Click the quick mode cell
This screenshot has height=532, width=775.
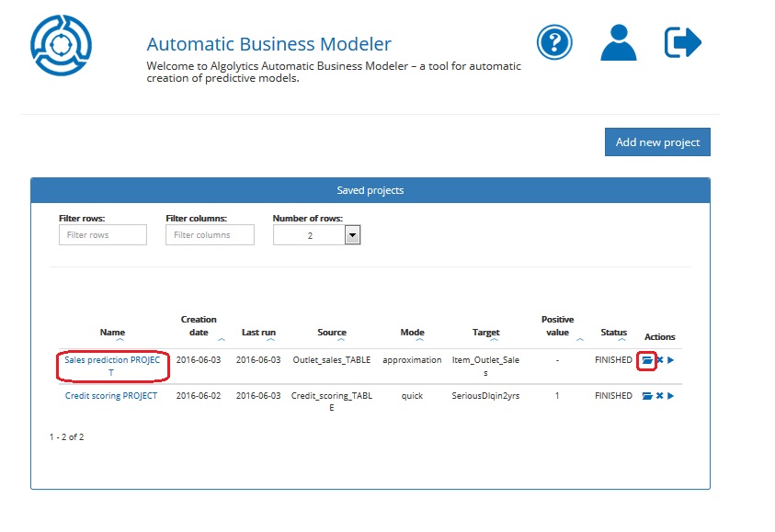[412, 396]
